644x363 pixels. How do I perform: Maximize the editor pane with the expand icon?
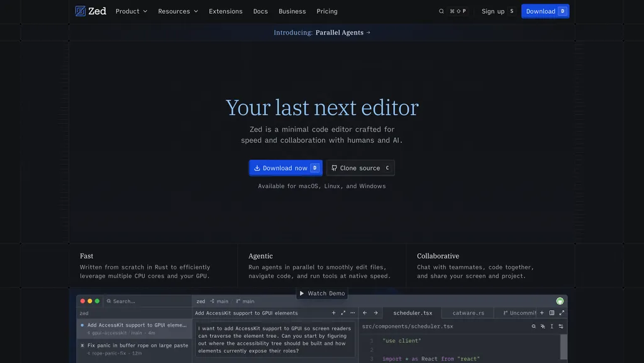pyautogui.click(x=562, y=313)
